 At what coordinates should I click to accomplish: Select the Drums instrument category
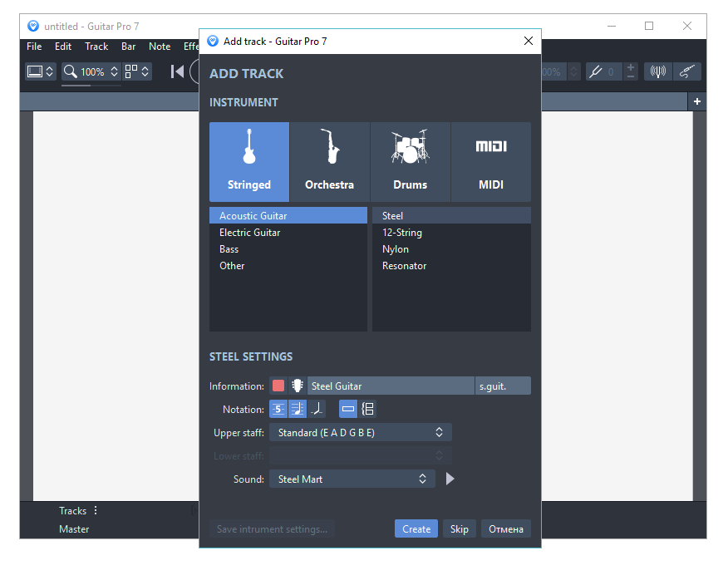point(410,162)
